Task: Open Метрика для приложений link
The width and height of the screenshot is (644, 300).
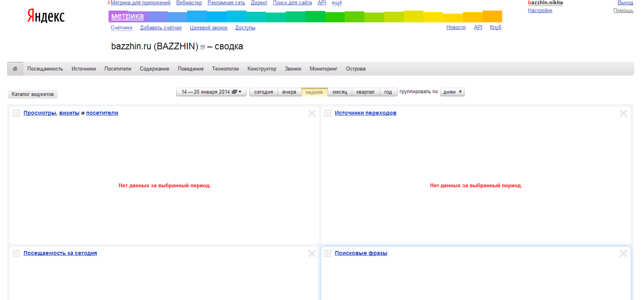Action: [141, 3]
